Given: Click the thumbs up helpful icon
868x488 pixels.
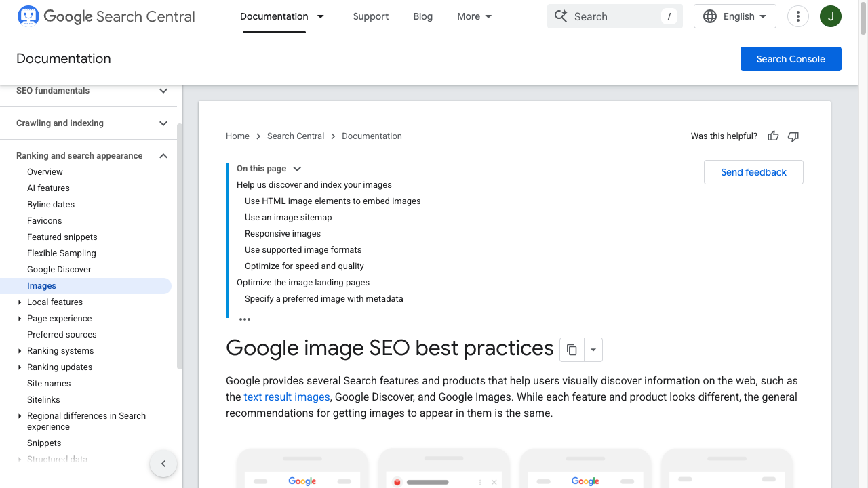Looking at the screenshot, I should click(773, 136).
